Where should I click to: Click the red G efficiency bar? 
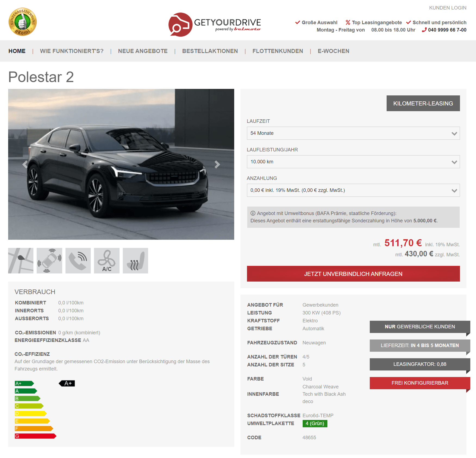36,436
